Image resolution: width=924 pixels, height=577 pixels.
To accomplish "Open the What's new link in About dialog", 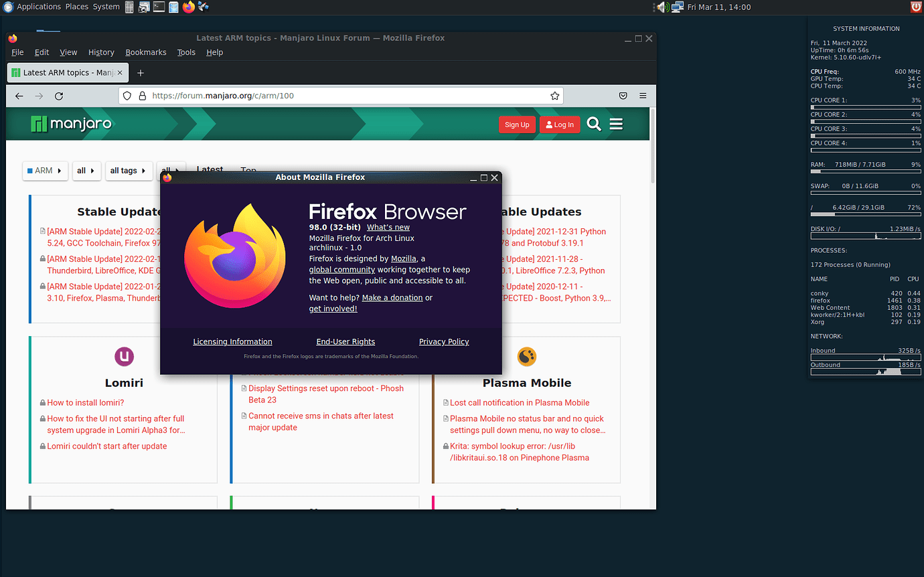I will pyautogui.click(x=388, y=228).
